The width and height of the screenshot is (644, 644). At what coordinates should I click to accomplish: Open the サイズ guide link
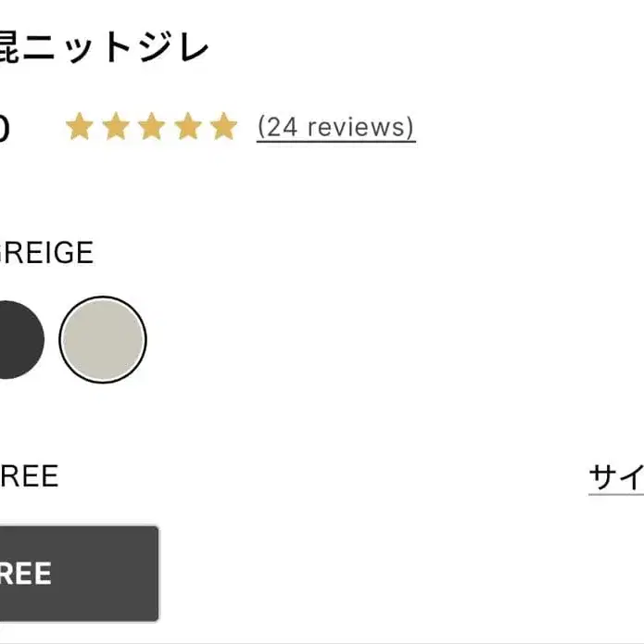tap(617, 477)
